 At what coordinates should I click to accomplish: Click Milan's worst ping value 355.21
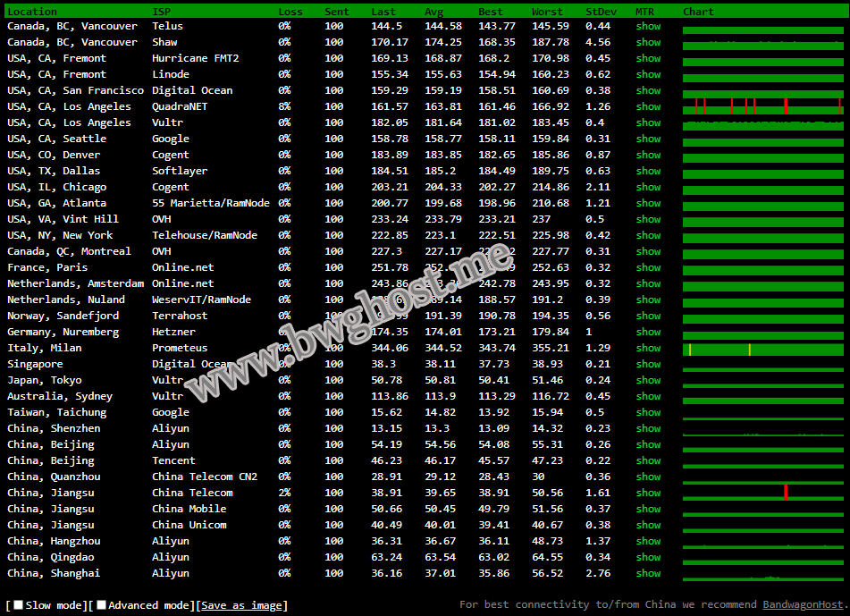551,348
